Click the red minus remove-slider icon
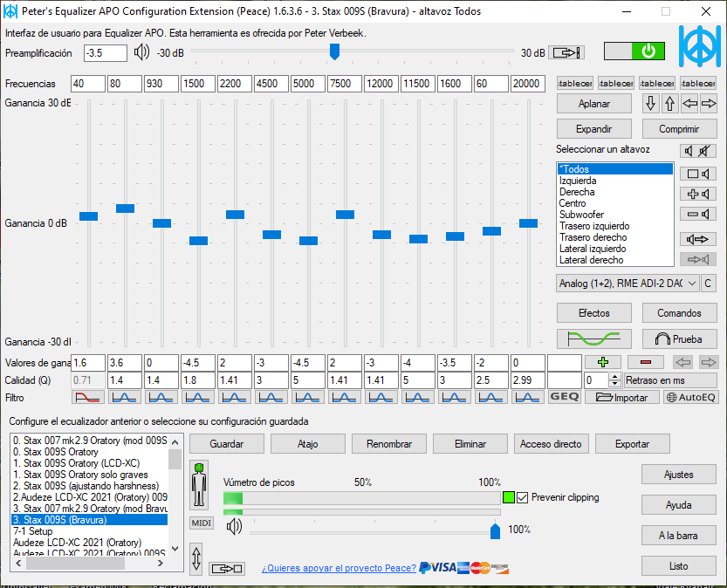727x588 pixels. pyautogui.click(x=646, y=362)
